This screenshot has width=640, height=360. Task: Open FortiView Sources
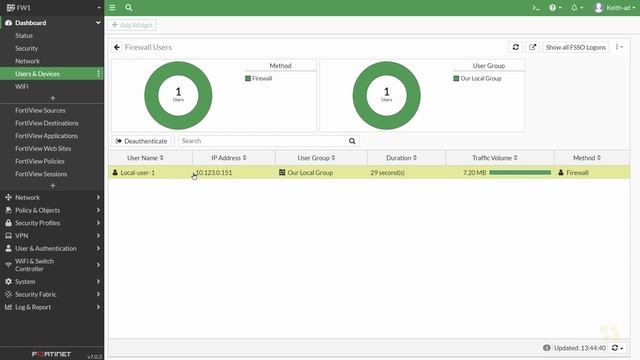click(x=40, y=110)
